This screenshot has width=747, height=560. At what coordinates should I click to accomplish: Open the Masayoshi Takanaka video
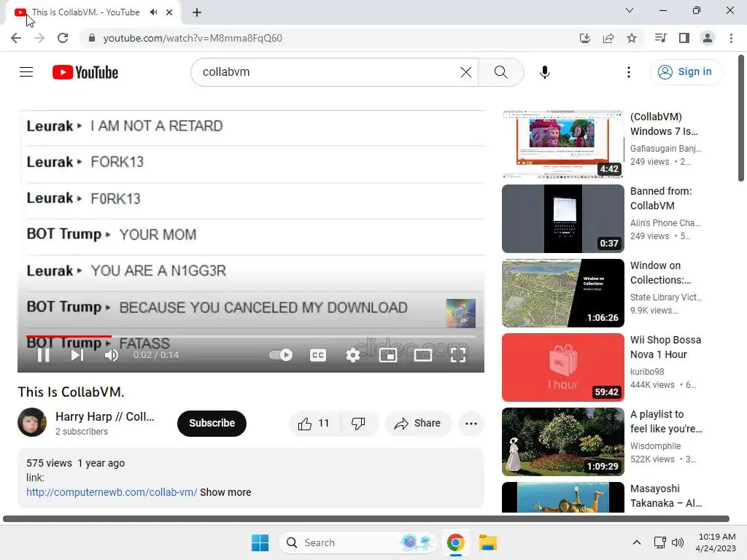coord(562,497)
